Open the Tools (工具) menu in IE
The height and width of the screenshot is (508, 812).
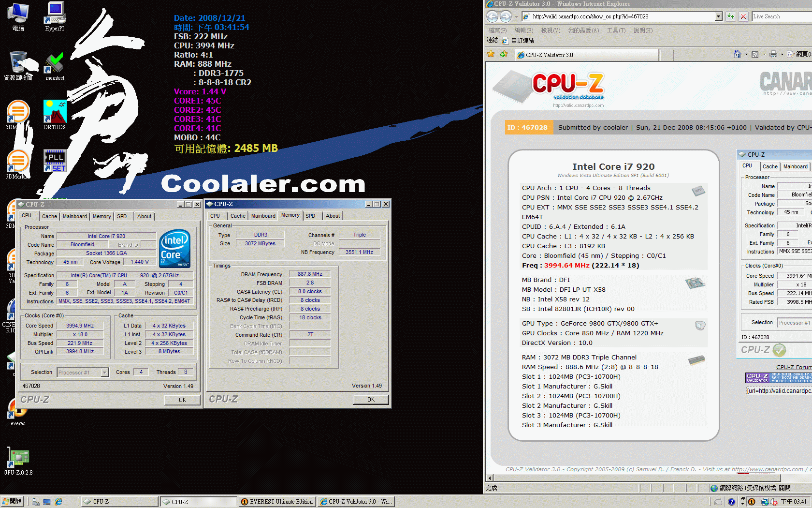pos(616,30)
